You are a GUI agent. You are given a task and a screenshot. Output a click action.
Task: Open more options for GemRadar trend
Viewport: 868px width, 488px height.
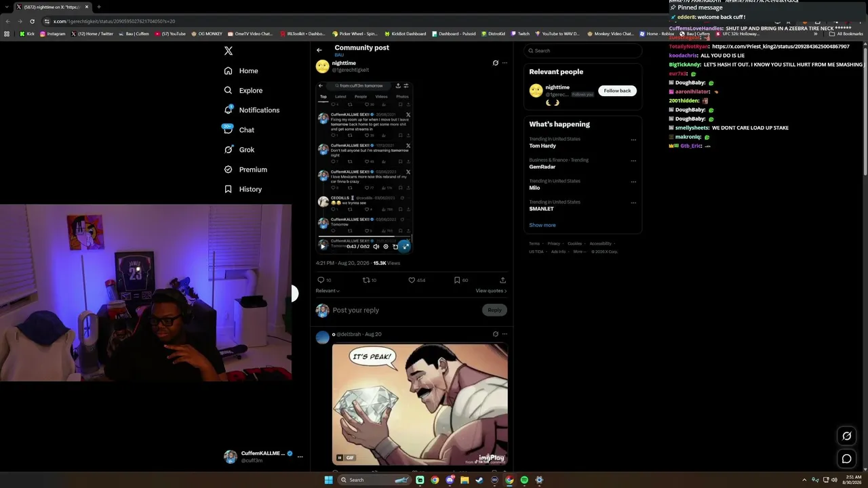click(x=633, y=161)
